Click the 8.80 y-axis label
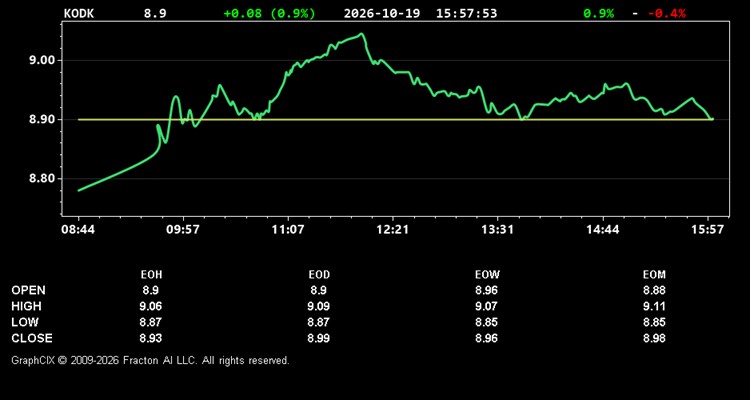 coord(43,179)
